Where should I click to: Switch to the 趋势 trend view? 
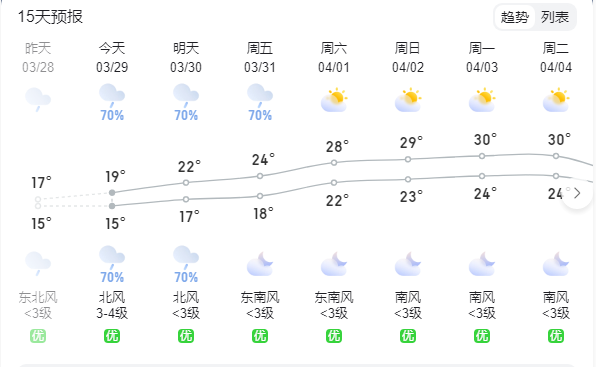(514, 17)
